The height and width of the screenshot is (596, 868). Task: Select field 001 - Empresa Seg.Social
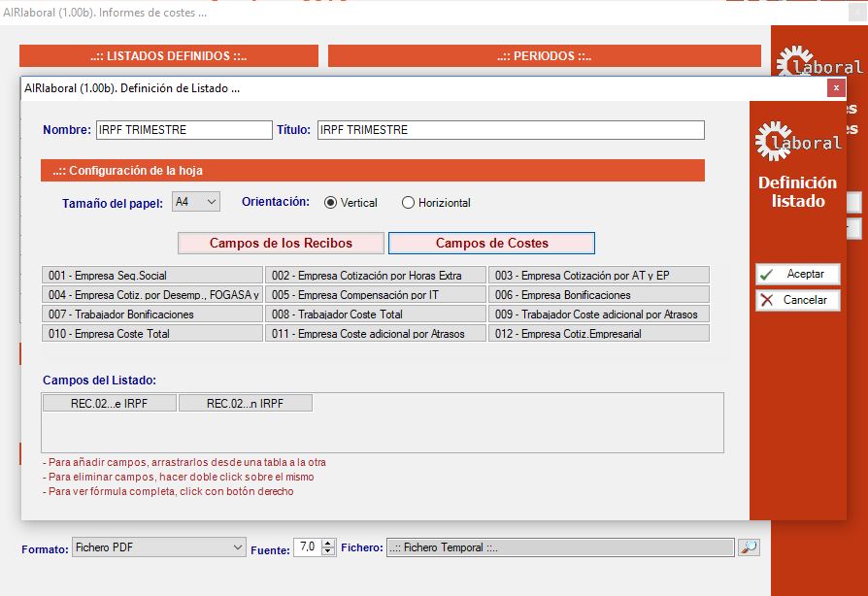pos(152,276)
